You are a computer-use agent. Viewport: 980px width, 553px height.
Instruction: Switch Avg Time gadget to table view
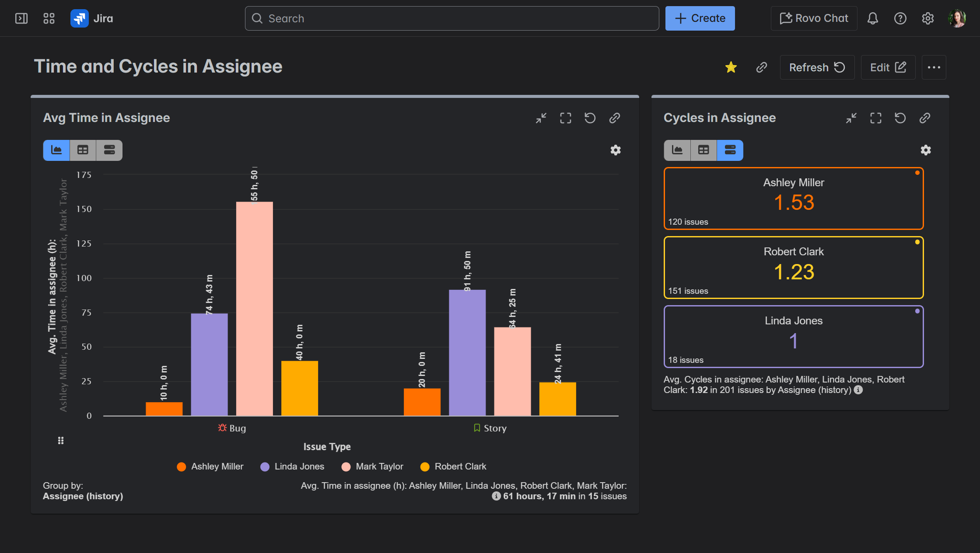[x=83, y=150]
